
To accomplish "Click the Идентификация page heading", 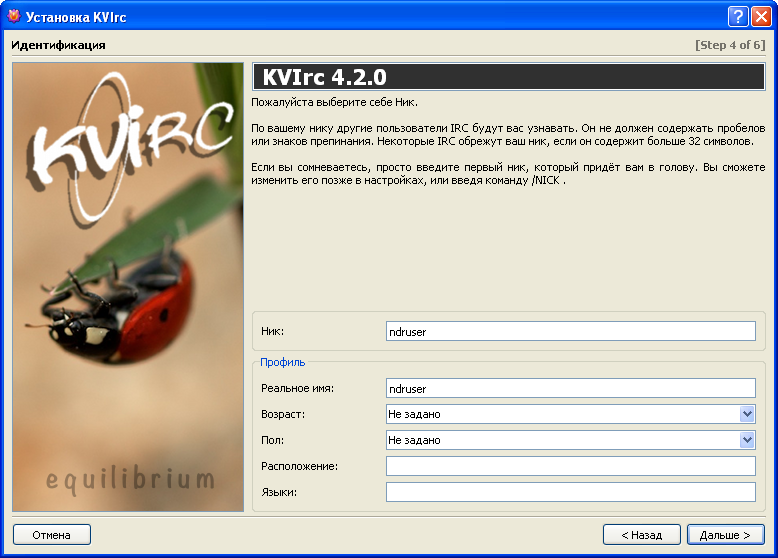I will pyautogui.click(x=58, y=45).
